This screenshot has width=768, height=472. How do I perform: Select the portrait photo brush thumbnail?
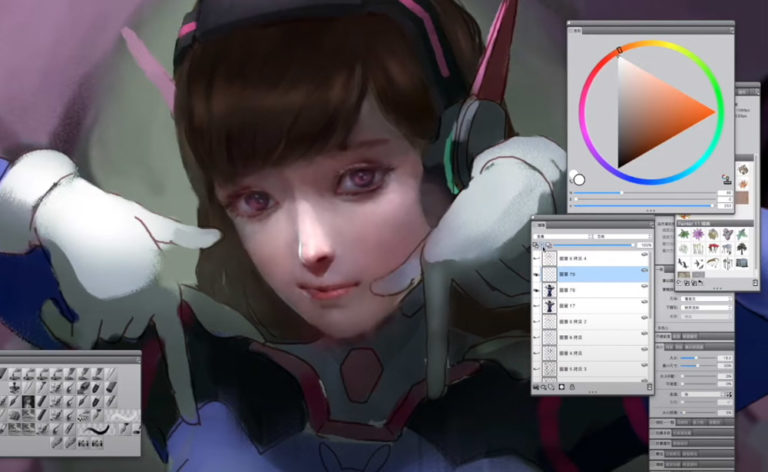28,401
